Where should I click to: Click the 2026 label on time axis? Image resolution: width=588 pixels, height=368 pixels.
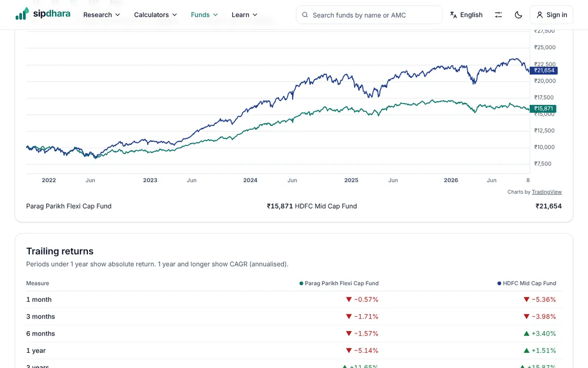[451, 180]
